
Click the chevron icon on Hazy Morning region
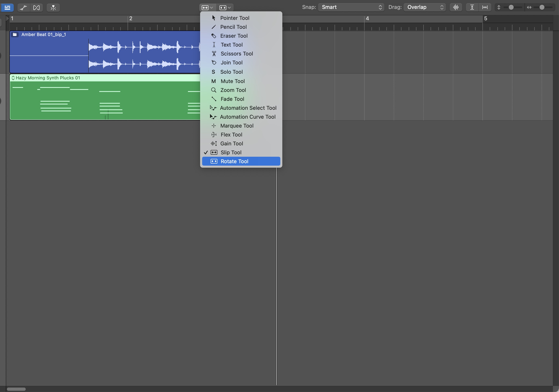pos(13,78)
